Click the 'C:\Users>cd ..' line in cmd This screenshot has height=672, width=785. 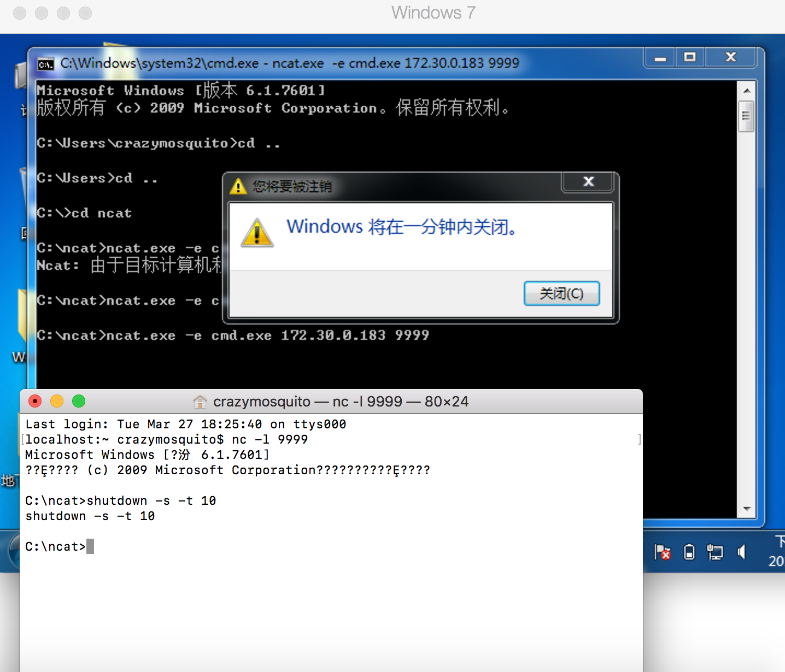point(97,178)
